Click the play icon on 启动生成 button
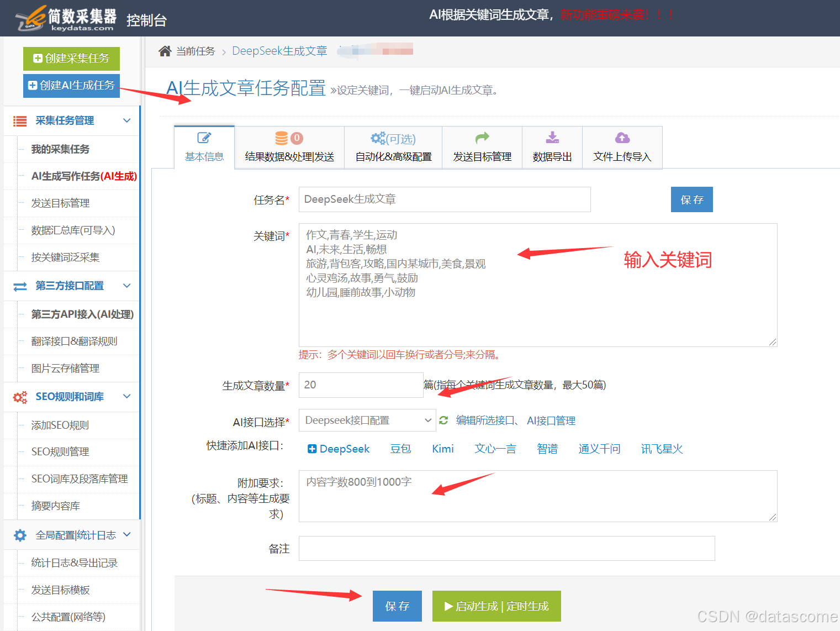840x631 pixels. pyautogui.click(x=448, y=606)
